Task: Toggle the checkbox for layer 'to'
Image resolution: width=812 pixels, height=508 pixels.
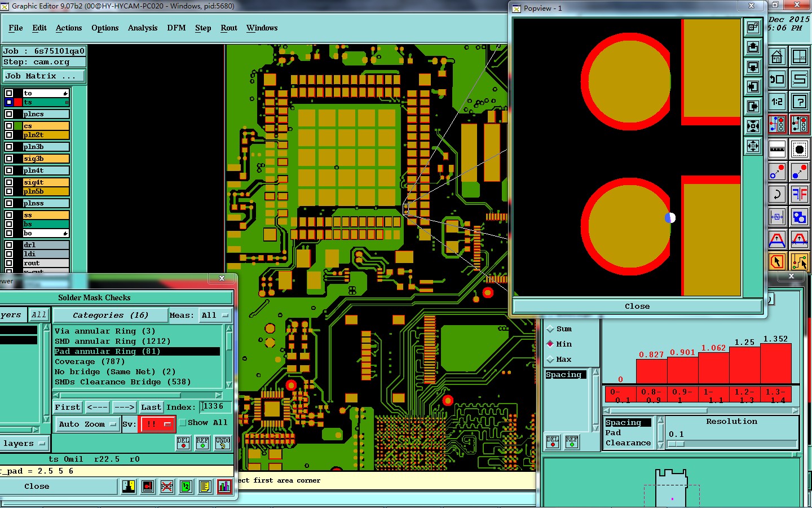Action: click(x=9, y=93)
